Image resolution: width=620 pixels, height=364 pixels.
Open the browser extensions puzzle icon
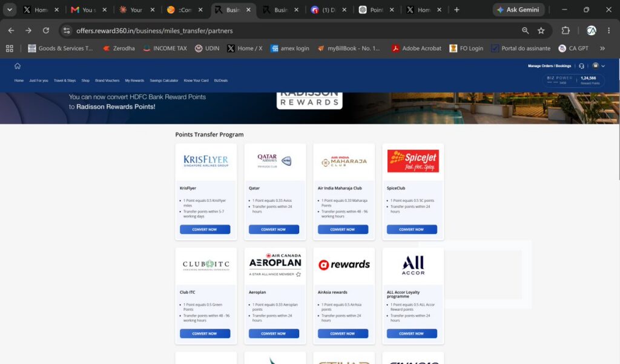(x=566, y=30)
